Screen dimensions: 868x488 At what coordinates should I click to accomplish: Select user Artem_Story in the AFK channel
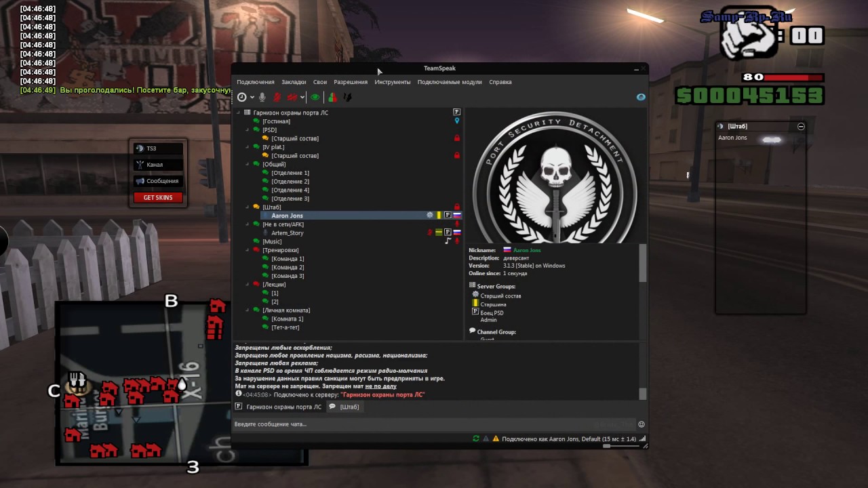pos(288,233)
